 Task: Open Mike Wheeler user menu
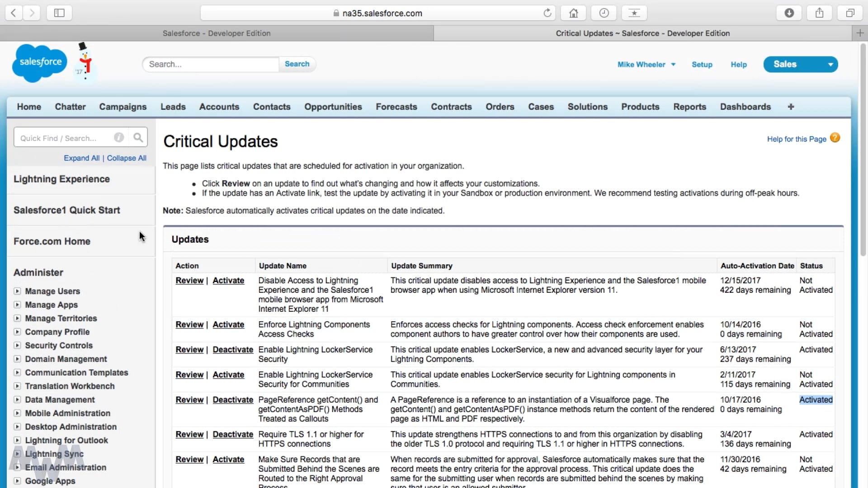tap(646, 65)
